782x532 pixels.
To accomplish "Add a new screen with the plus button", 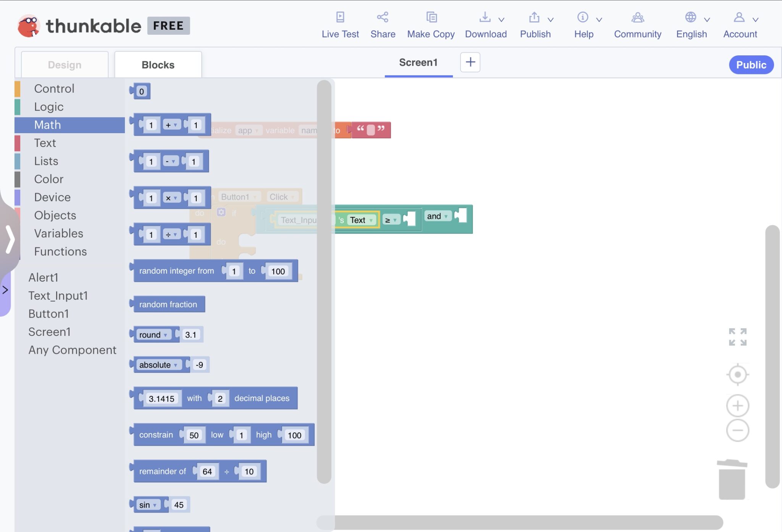I will click(x=469, y=62).
